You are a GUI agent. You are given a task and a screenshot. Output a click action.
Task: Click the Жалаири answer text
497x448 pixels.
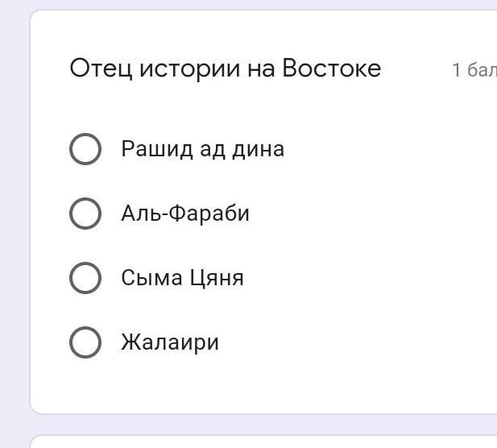170,342
